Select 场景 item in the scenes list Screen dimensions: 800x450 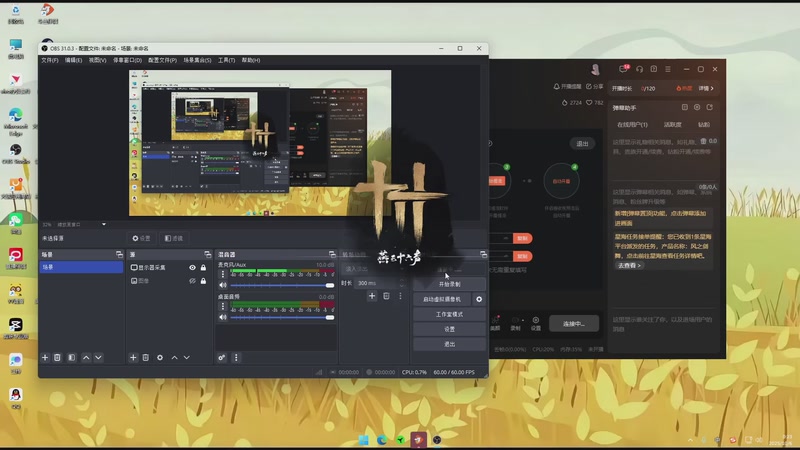(81, 267)
